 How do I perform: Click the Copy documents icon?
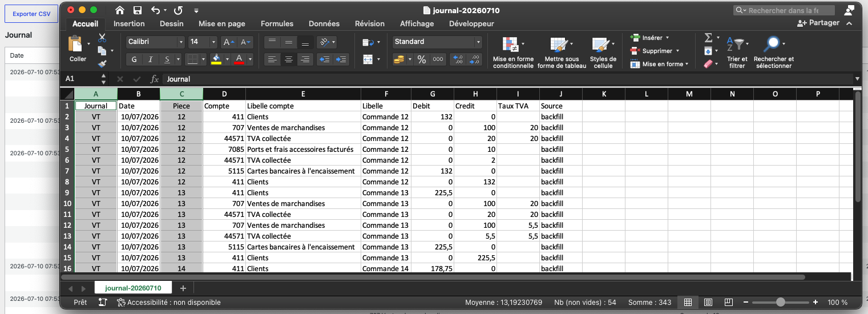[102, 51]
